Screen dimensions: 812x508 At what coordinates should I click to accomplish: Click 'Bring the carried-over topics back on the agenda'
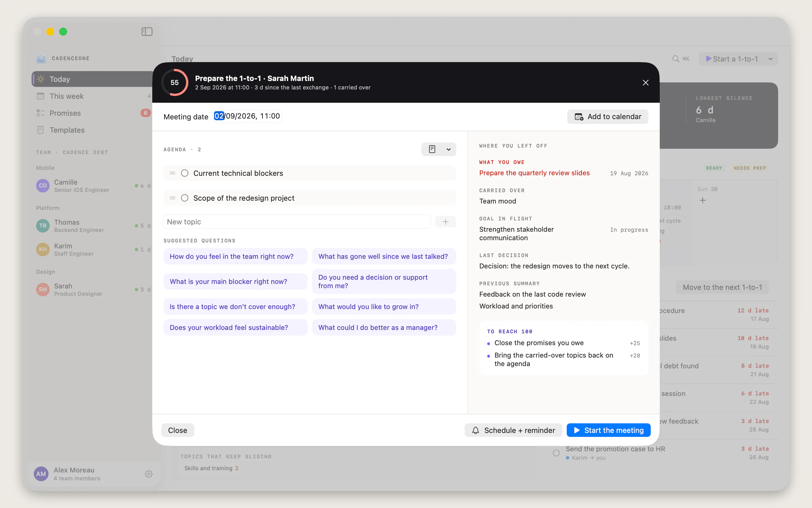point(554,360)
